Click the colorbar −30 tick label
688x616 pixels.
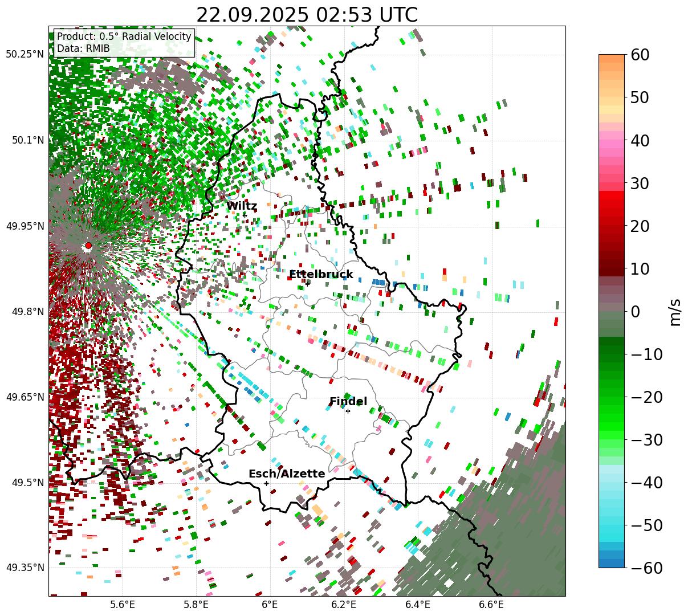tap(647, 439)
